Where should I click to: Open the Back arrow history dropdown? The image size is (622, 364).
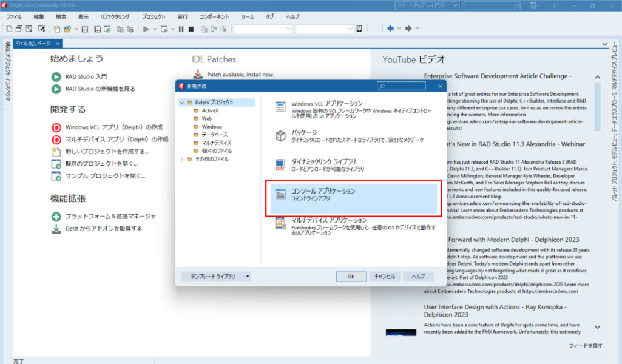(399, 29)
